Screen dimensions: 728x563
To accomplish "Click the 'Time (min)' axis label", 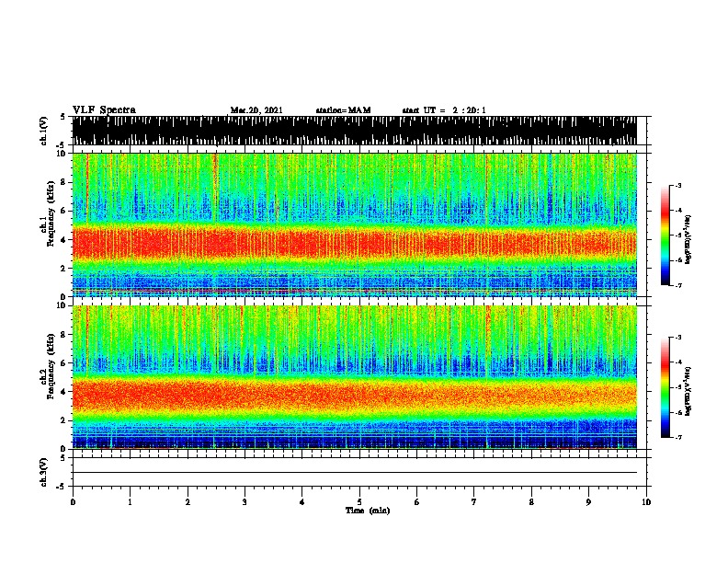I will (x=368, y=511).
